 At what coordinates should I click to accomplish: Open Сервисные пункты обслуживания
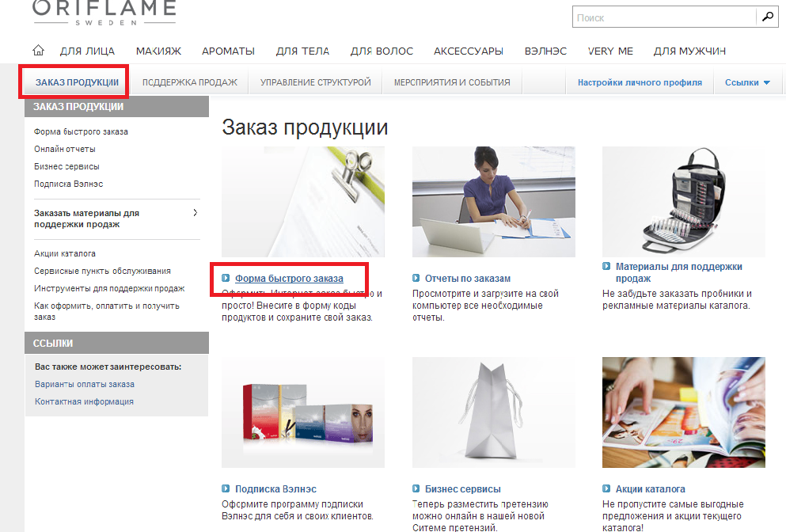tap(102, 271)
